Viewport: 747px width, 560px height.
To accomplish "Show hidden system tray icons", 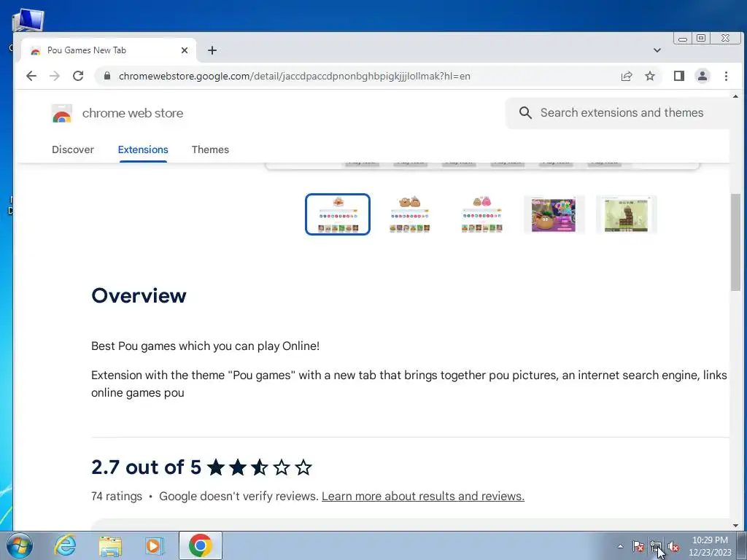I will pyautogui.click(x=620, y=546).
